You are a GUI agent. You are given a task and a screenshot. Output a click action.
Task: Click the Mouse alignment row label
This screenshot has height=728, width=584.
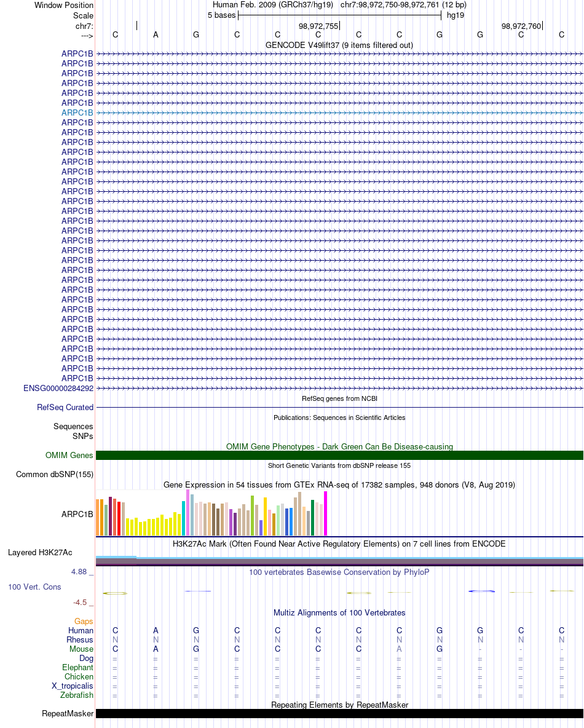point(81,649)
